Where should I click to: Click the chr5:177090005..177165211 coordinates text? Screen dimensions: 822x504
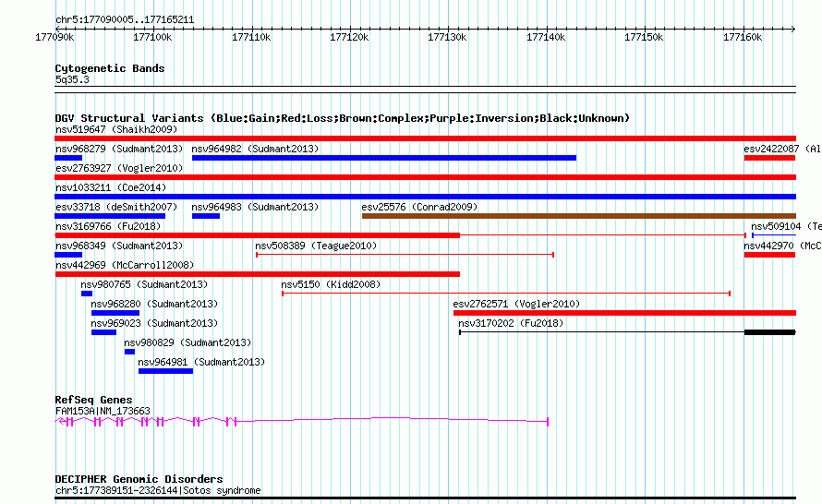(x=125, y=20)
